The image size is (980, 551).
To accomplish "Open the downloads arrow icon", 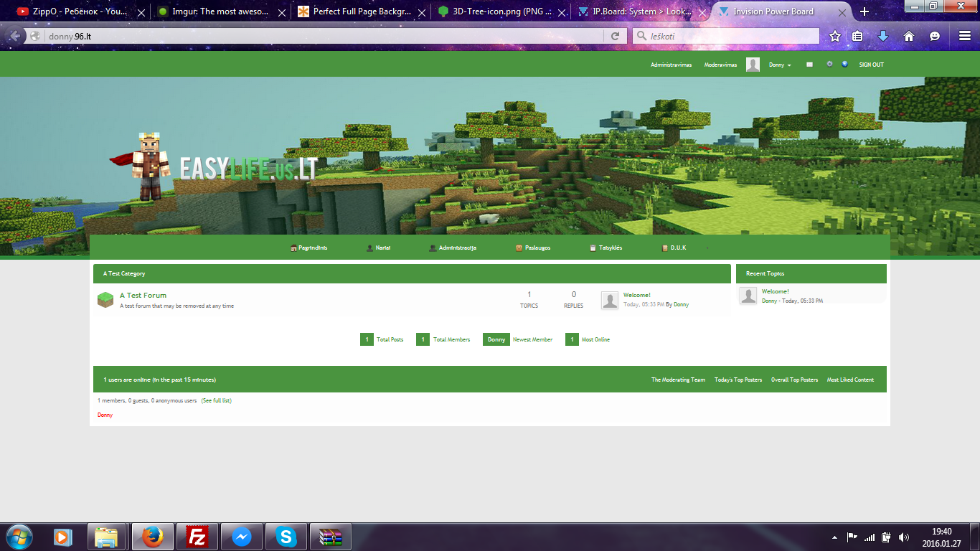I will (x=883, y=36).
